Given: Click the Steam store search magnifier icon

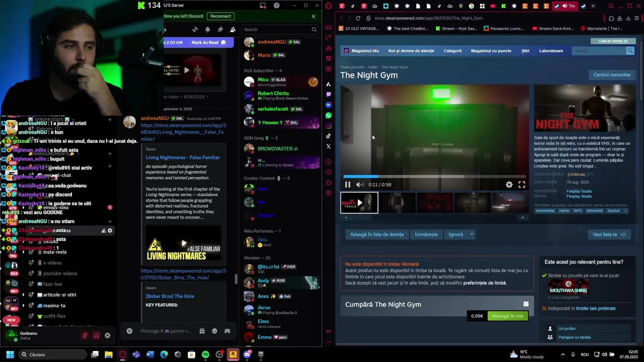Looking at the screenshot, I should tap(630, 51).
